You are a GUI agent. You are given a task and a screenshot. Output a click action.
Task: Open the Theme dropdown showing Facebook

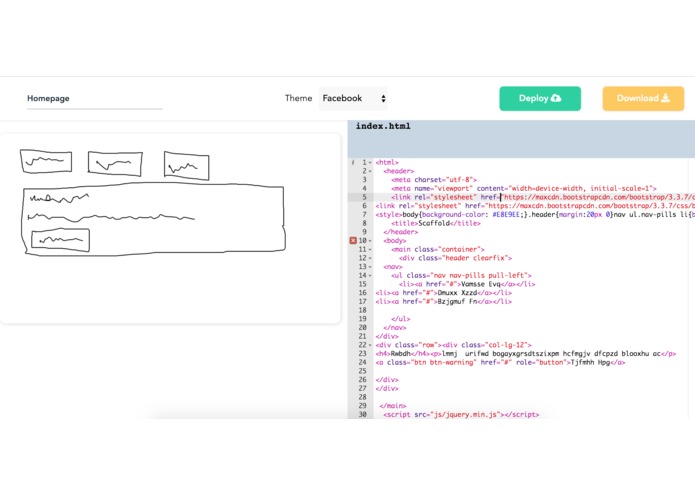(x=353, y=98)
